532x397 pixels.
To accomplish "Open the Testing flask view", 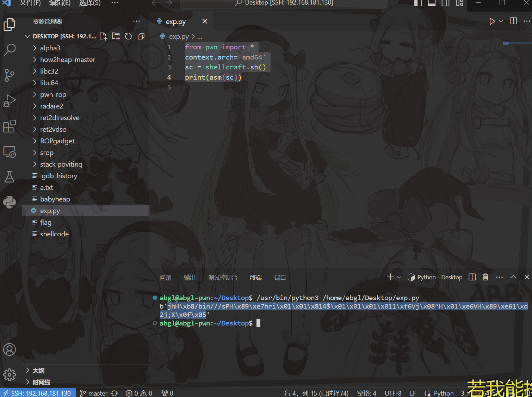I will pos(10,177).
